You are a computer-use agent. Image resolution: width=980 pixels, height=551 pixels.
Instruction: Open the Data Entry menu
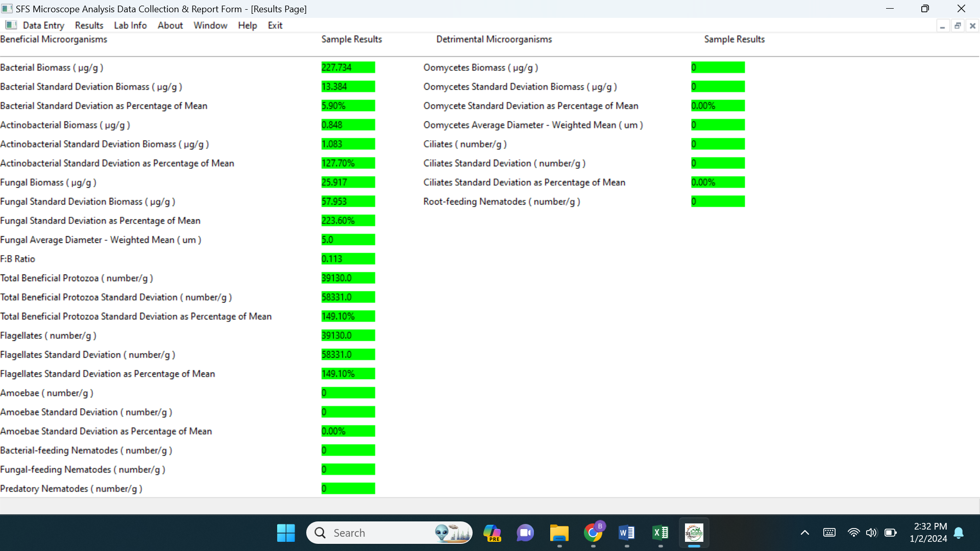[43, 26]
